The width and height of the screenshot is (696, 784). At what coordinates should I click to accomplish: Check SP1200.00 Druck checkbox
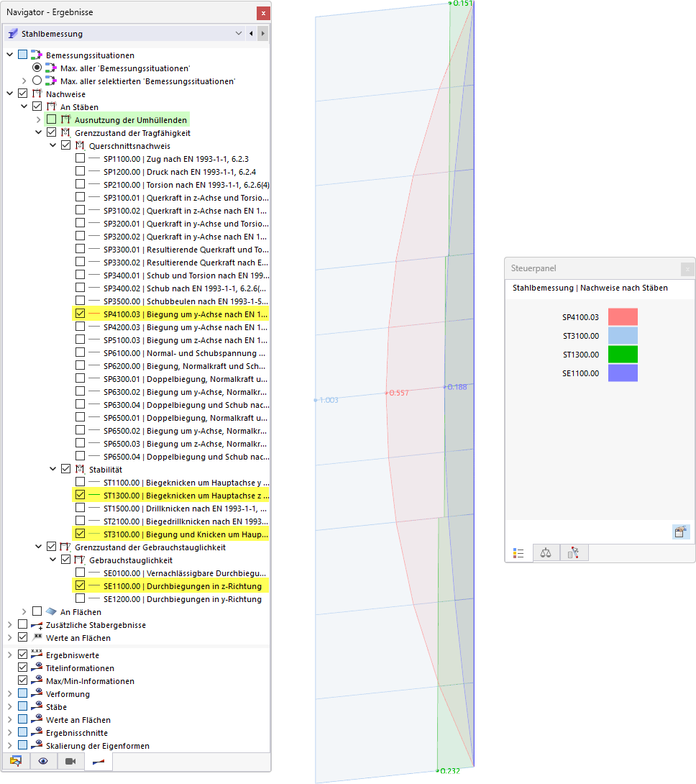[80, 171]
